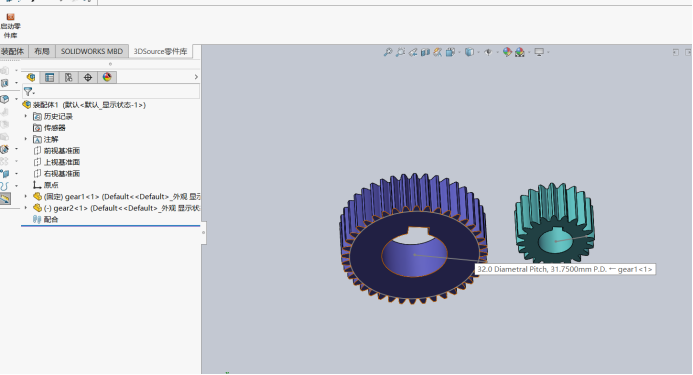Open the 装配体 tab
The width and height of the screenshot is (693, 375).
pyautogui.click(x=12, y=51)
